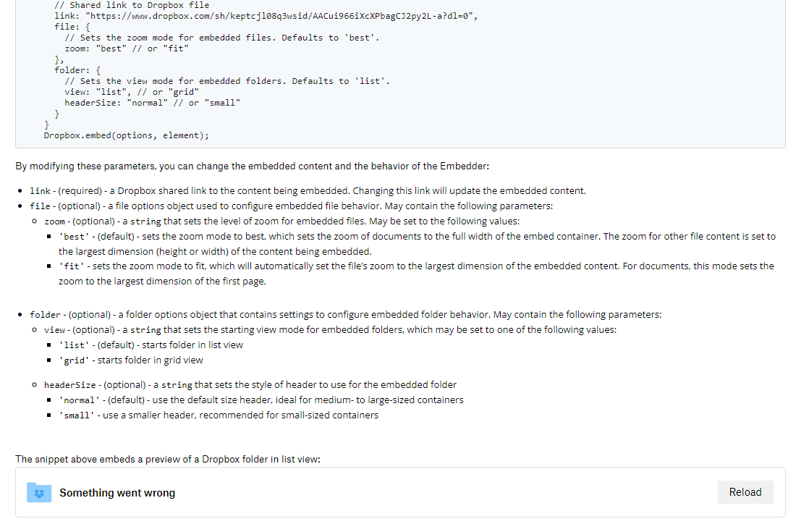Click the Dropbox.embed(options, element) code line
The image size is (809, 532).
(126, 135)
